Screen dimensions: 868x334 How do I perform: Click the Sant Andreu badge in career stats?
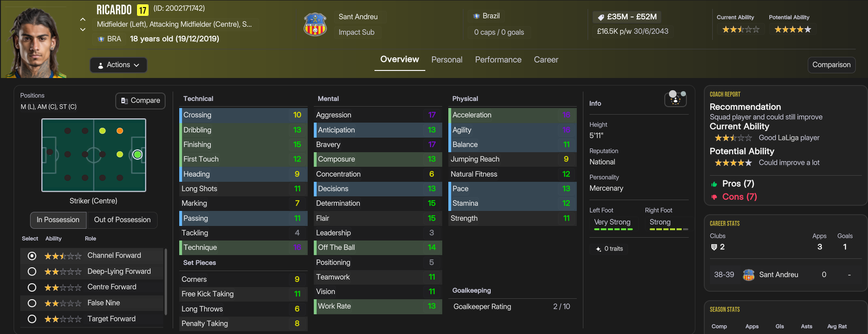coord(749,275)
